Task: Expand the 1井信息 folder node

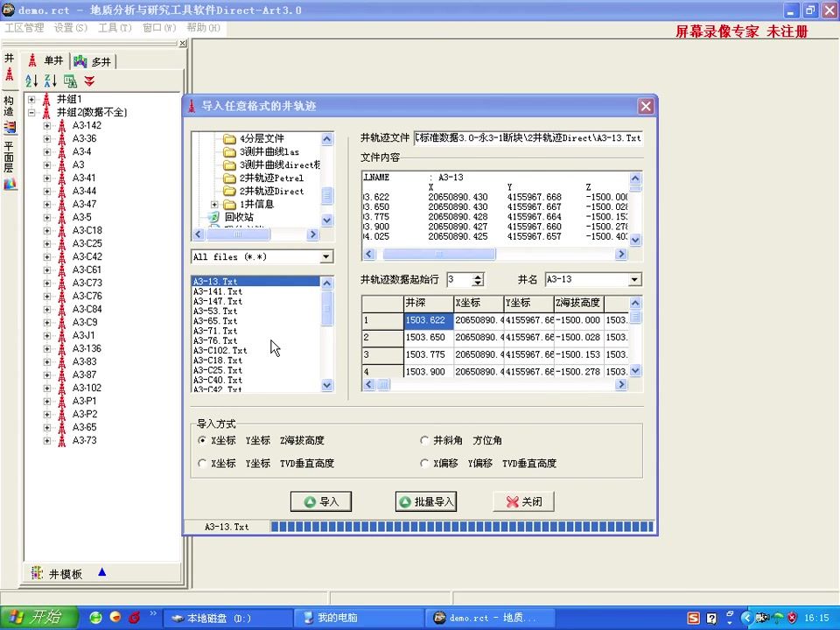Action: click(214, 205)
